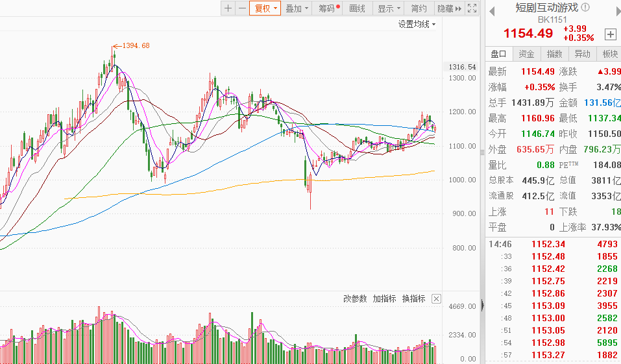The image size is (621, 364).
Task: Click the plus zoom-in chart icon
Action: point(228,8)
